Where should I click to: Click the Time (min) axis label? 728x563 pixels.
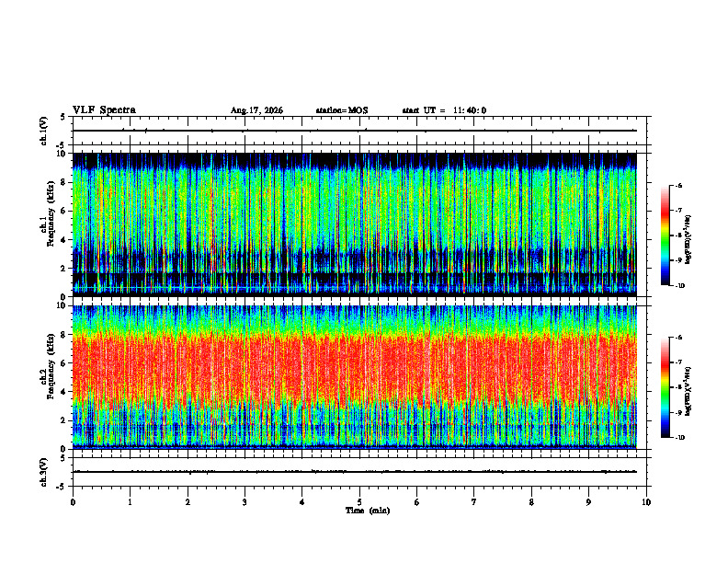click(368, 511)
